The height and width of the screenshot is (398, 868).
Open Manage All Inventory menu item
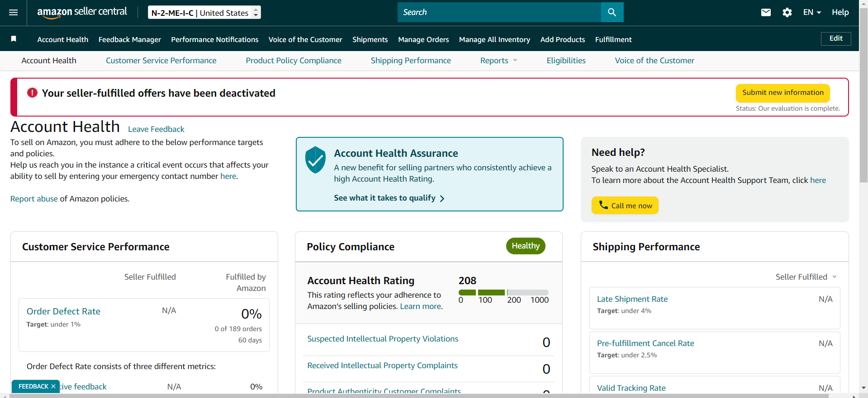pos(494,39)
